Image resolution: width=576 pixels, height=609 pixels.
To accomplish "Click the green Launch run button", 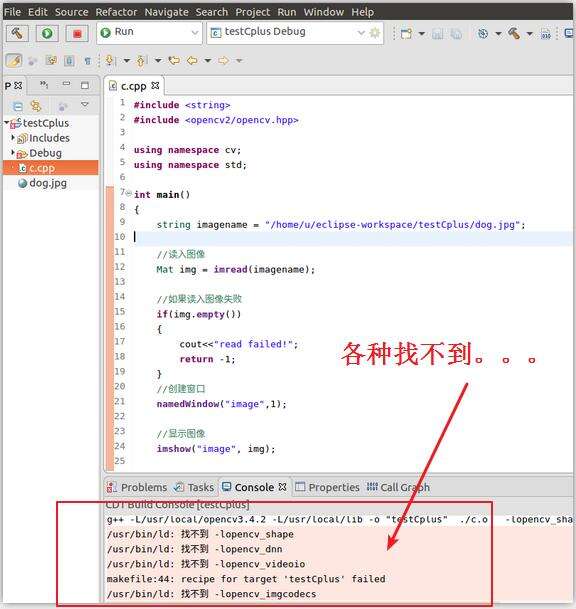I will (x=47, y=33).
